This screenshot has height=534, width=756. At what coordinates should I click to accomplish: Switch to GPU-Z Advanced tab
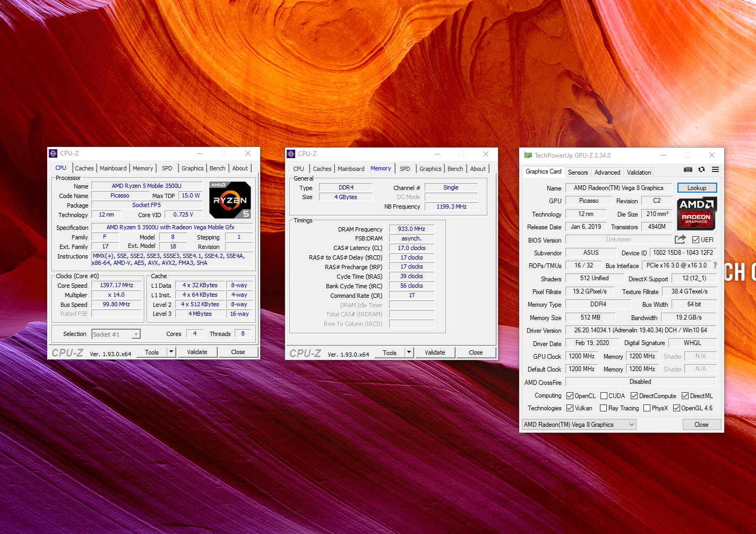point(607,173)
